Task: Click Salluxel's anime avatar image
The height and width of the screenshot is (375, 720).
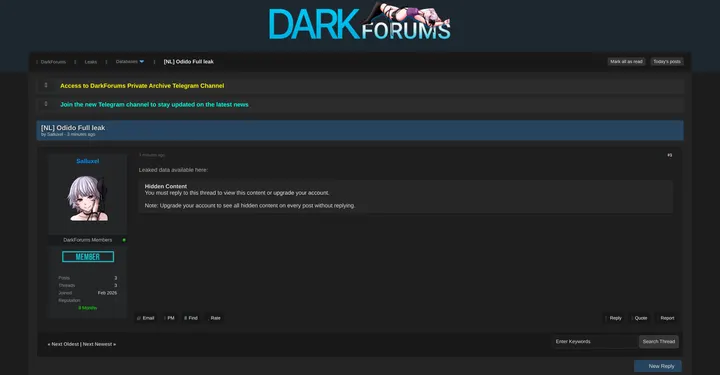Action: point(88,198)
